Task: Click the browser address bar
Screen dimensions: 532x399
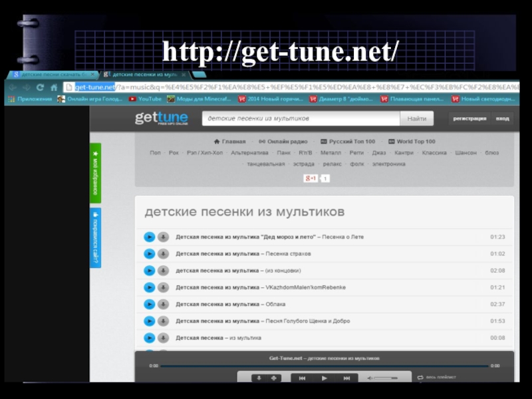Action: (292, 88)
